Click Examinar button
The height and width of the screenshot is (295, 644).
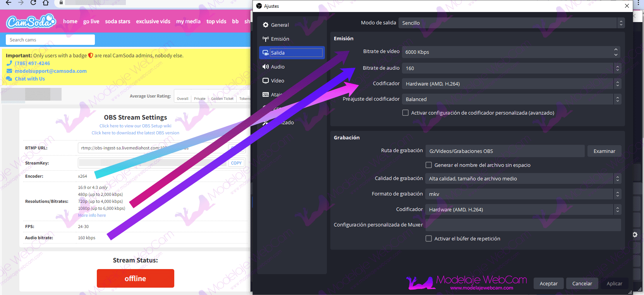tap(604, 151)
